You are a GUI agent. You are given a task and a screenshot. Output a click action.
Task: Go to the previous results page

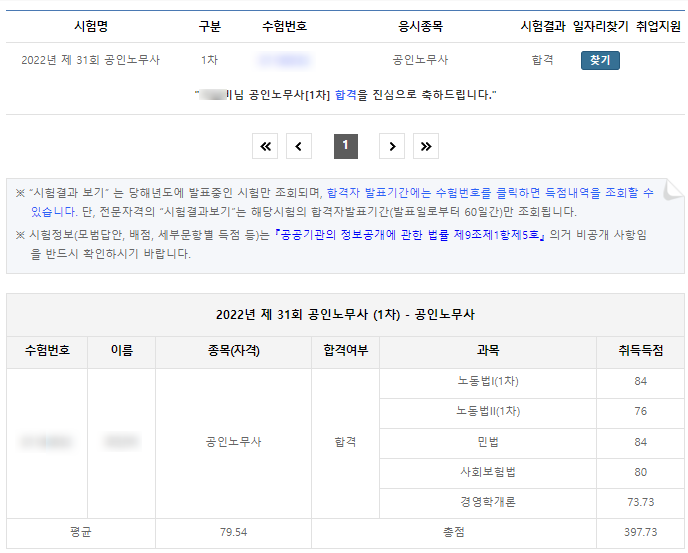tap(299, 146)
